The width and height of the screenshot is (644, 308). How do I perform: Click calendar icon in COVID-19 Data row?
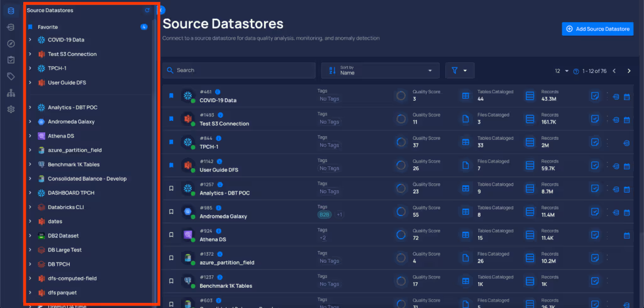627,97
